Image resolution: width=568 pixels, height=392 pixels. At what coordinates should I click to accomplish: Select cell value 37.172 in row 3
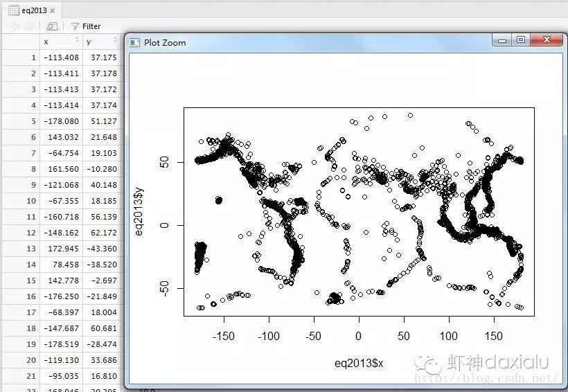click(x=104, y=89)
